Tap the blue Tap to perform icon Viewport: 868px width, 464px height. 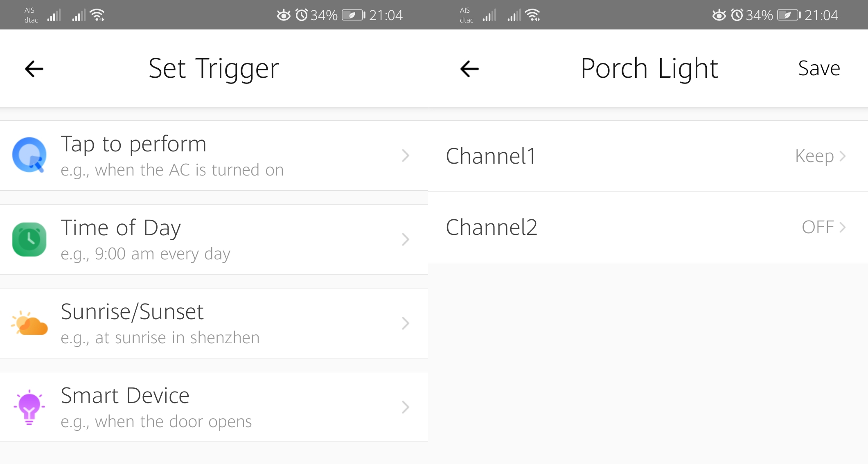click(29, 155)
